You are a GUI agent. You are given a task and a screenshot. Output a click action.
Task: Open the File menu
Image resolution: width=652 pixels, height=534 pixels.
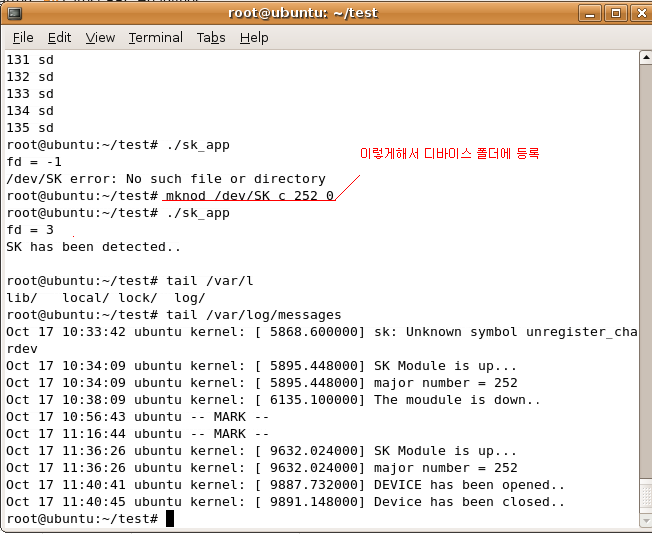tap(23, 38)
